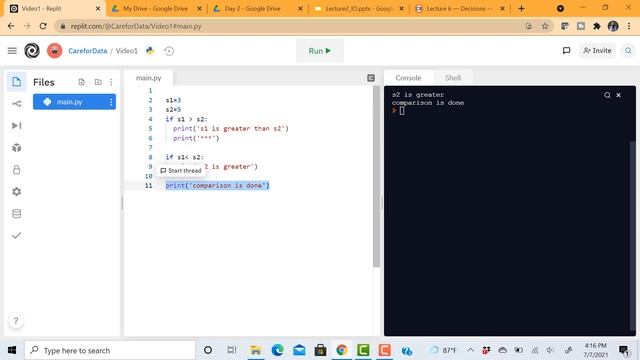This screenshot has width=640, height=360.
Task: Open the history icon beside Video1
Action: (x=169, y=51)
